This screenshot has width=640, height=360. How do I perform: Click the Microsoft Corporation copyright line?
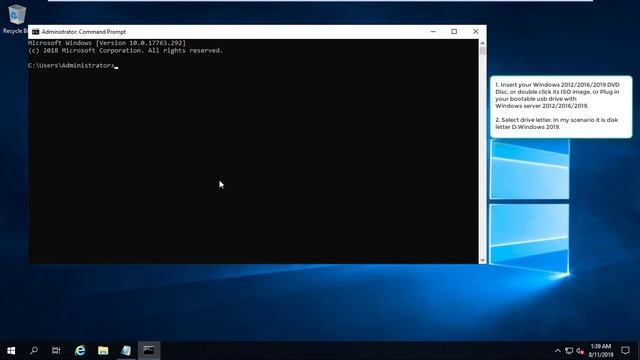tap(125, 51)
